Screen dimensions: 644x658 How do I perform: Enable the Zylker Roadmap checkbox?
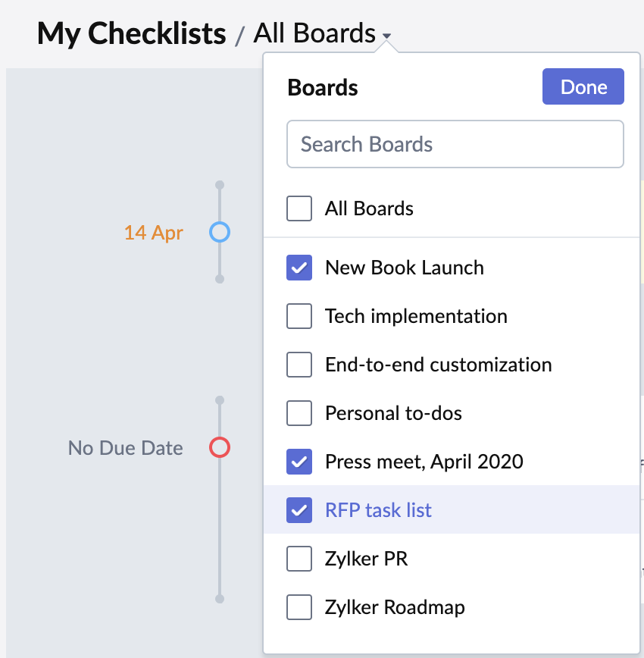[299, 607]
